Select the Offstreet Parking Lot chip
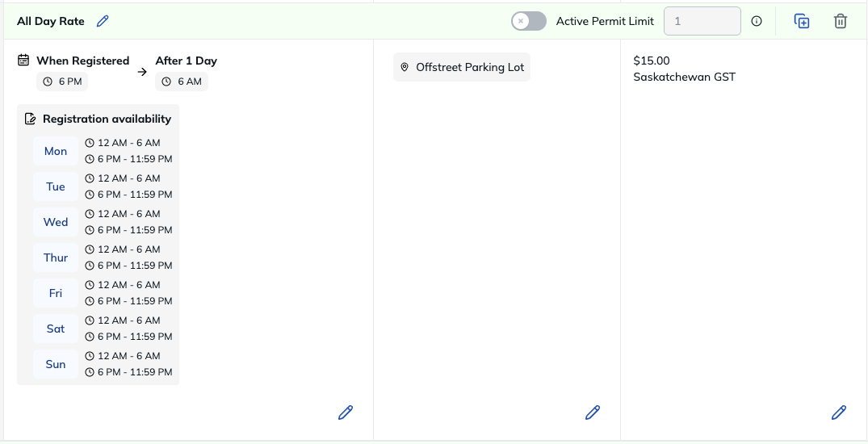 coord(462,67)
